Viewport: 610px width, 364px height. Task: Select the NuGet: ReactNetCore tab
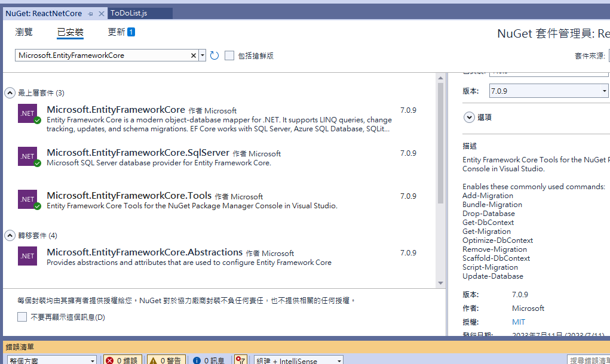[44, 14]
